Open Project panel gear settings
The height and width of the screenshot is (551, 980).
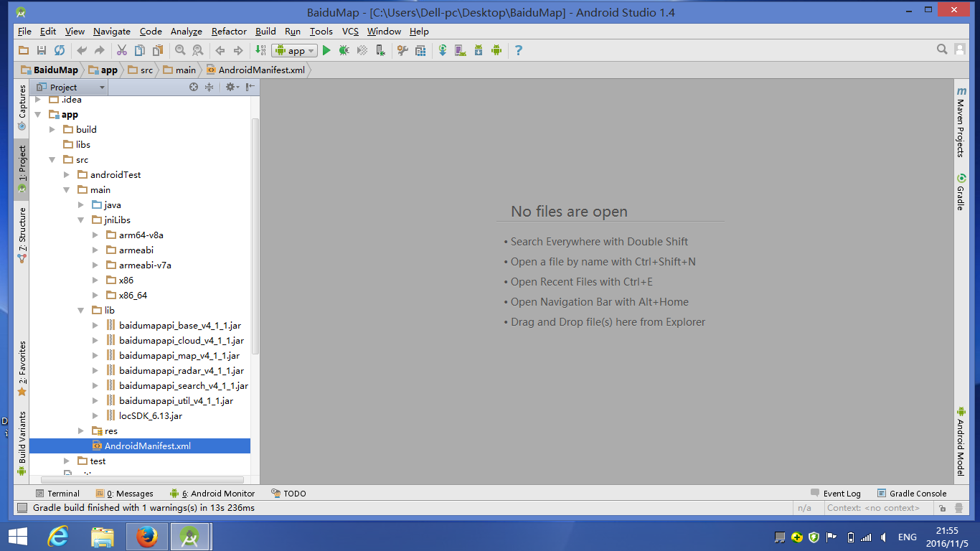pos(232,87)
